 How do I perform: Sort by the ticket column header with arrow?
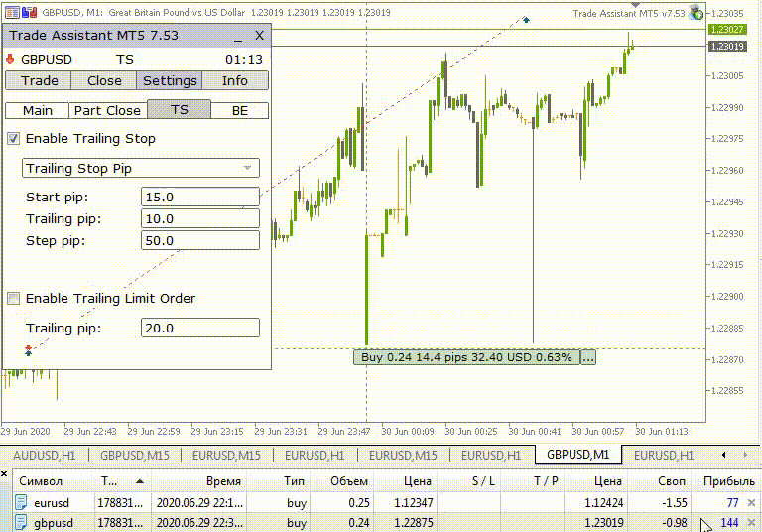[x=122, y=481]
